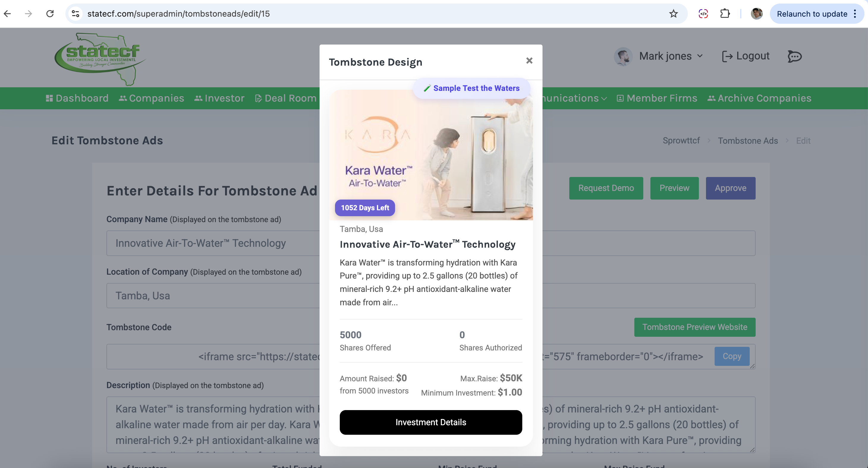Open Chrome three-dot menu

coord(855,14)
